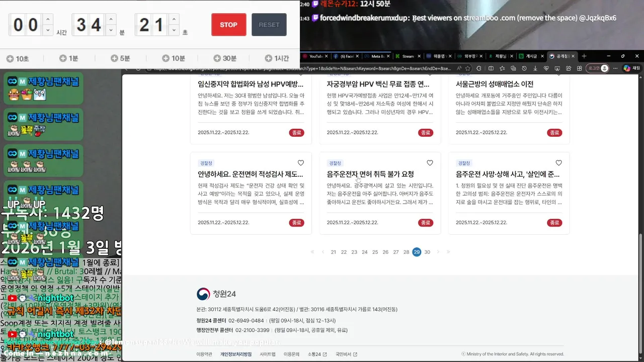Click the split screen icon
The image size is (644, 362).
click(491, 68)
